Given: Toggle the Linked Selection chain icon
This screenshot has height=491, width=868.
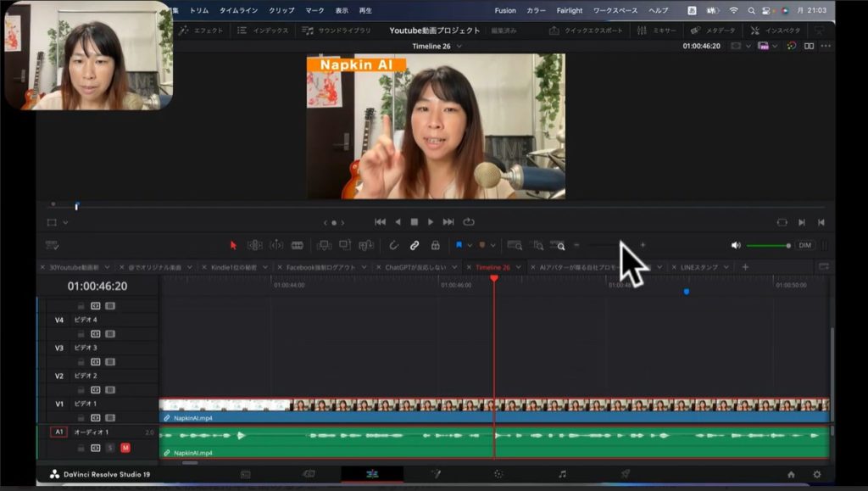Looking at the screenshot, I should 415,245.
